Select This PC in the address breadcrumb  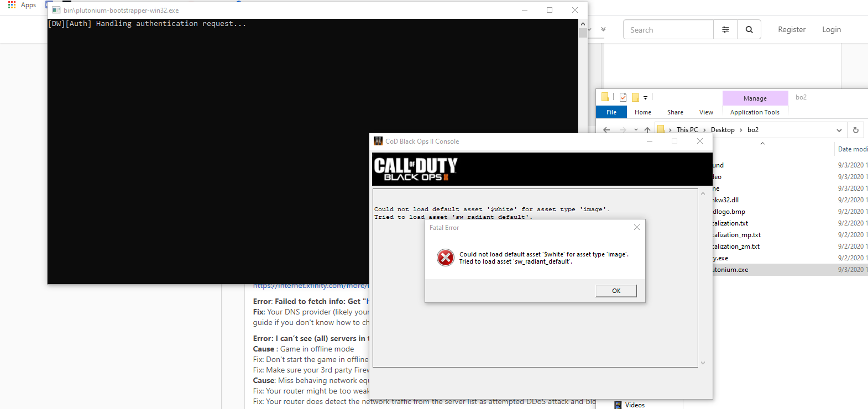point(687,130)
